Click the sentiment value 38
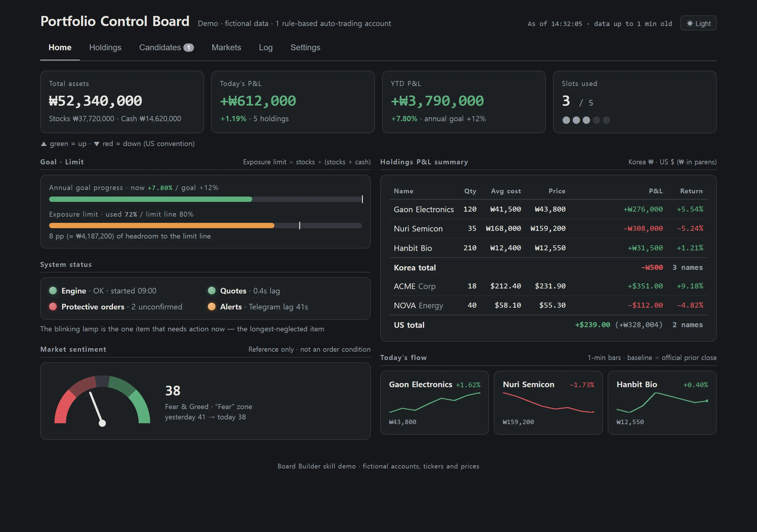The height and width of the screenshot is (532, 757). 173,391
